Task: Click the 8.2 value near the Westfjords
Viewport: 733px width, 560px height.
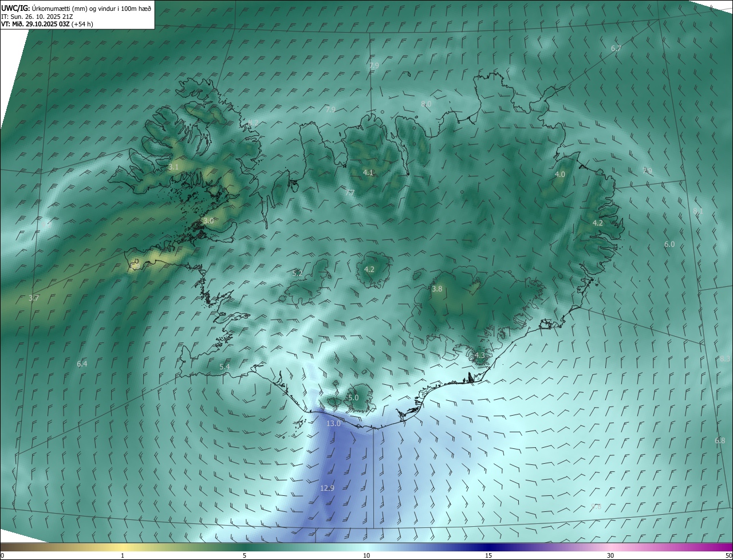Action: click(x=252, y=123)
